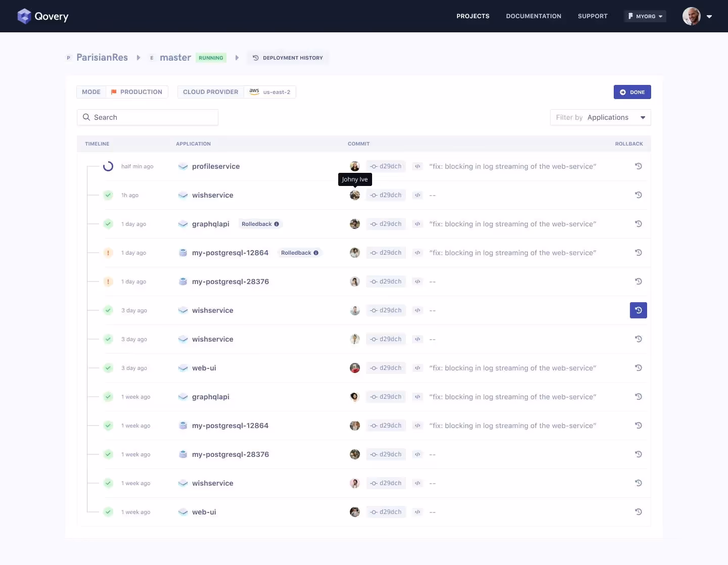Click the '1h ago' timestamp

(130, 195)
